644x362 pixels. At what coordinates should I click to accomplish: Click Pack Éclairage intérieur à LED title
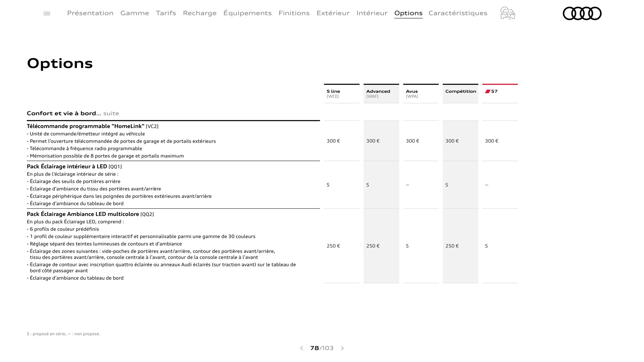coord(67,167)
